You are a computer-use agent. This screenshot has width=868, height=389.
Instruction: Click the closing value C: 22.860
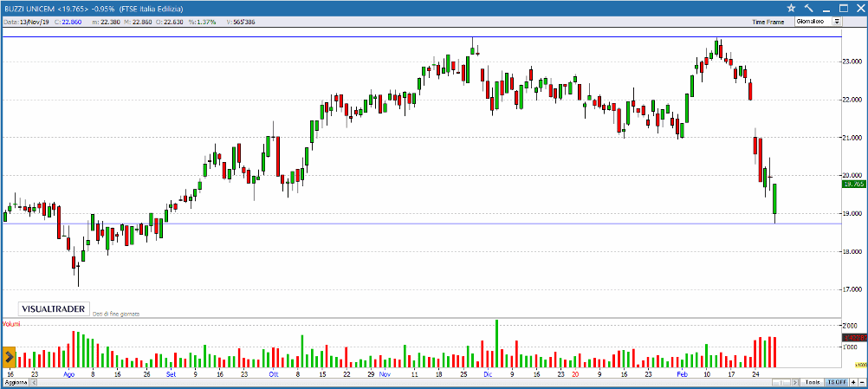(68, 22)
